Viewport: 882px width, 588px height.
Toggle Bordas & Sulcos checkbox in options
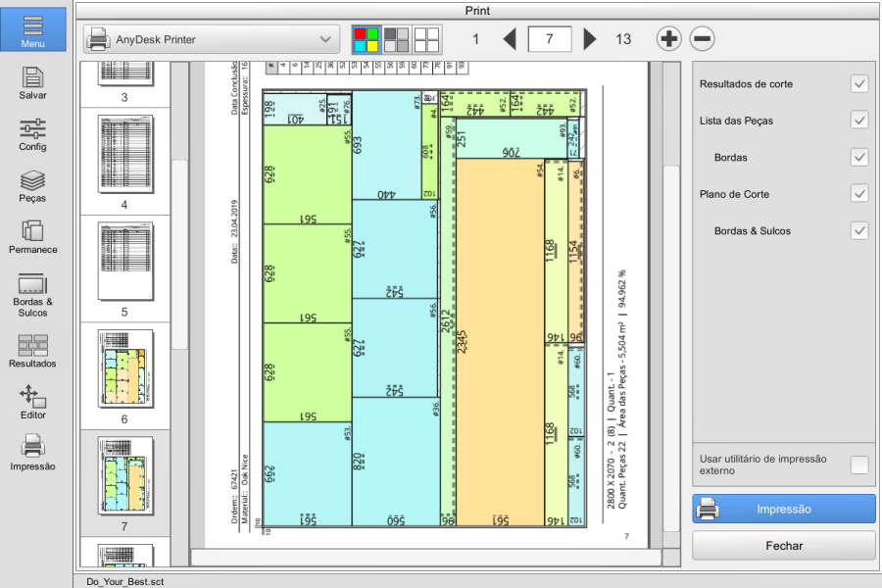click(x=859, y=230)
